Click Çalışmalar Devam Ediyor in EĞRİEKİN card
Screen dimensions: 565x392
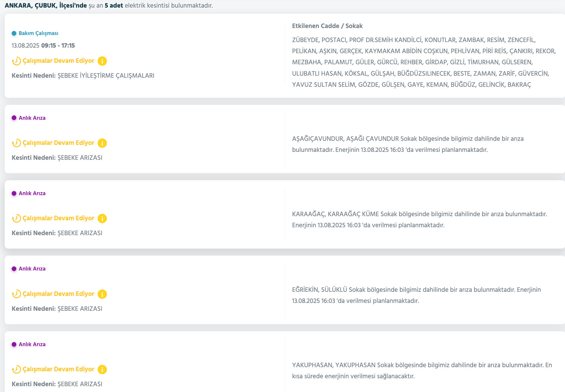click(58, 294)
